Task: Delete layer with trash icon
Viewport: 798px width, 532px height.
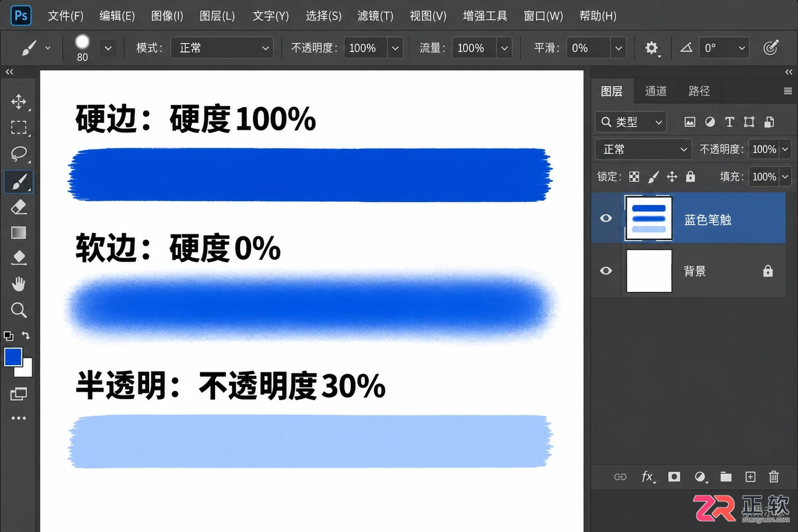Action: pyautogui.click(x=774, y=477)
